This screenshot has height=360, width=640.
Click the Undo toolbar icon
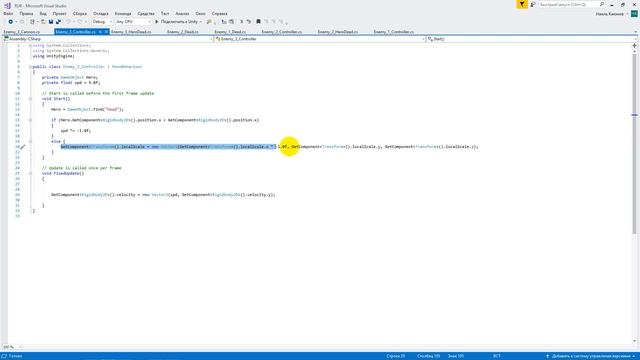68,22
